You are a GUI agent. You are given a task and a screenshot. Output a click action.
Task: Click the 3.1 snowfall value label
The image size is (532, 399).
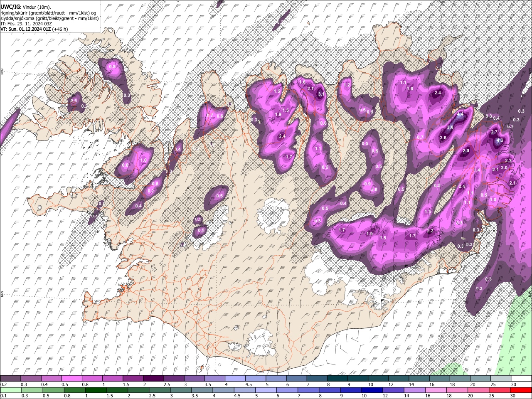(320, 94)
